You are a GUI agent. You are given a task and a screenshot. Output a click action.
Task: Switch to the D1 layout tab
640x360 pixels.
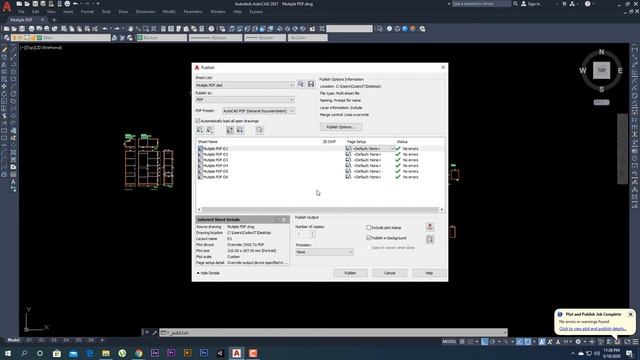[x=29, y=340]
